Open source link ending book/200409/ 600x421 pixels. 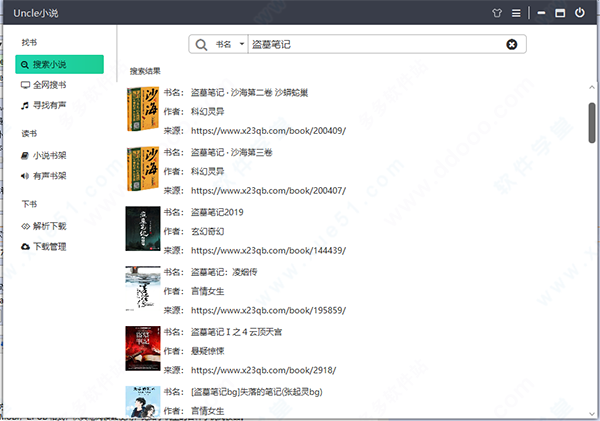tap(268, 131)
